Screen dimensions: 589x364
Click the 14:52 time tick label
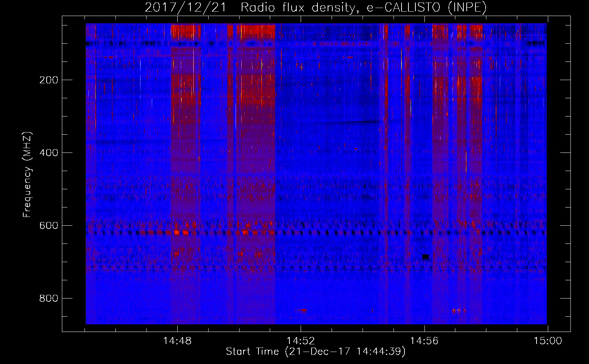click(301, 341)
